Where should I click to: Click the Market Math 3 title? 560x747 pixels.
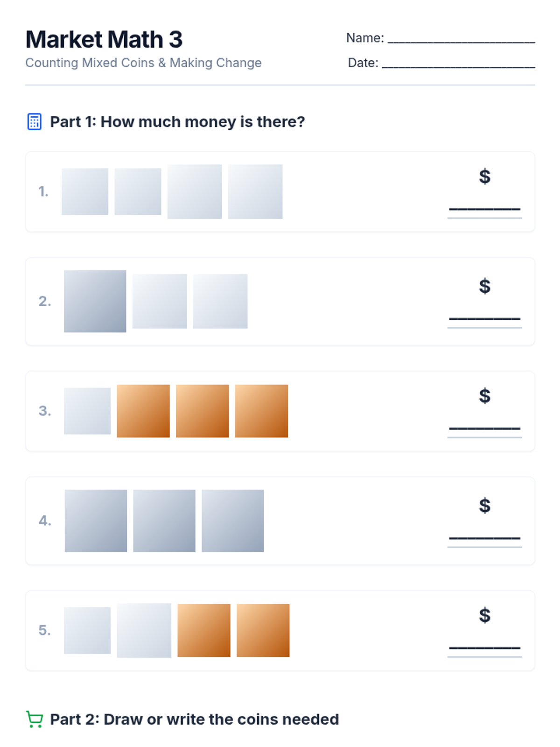(x=104, y=39)
